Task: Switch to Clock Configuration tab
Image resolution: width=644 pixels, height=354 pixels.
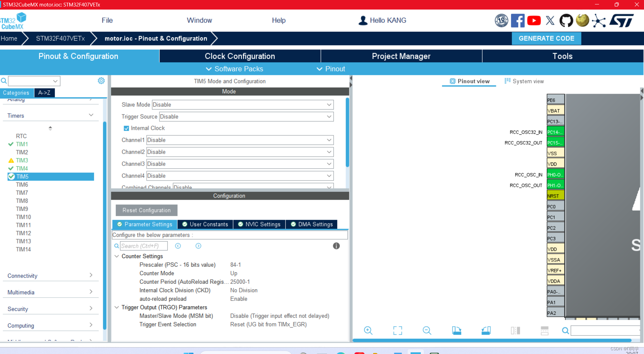Action: (240, 56)
